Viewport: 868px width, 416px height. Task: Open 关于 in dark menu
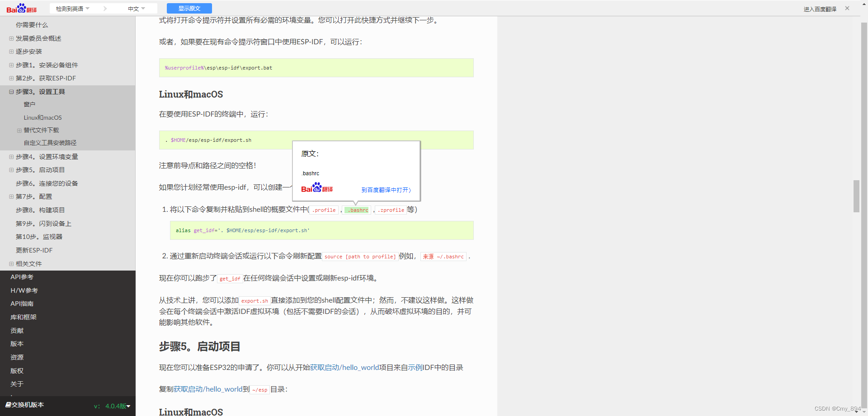(x=17, y=384)
